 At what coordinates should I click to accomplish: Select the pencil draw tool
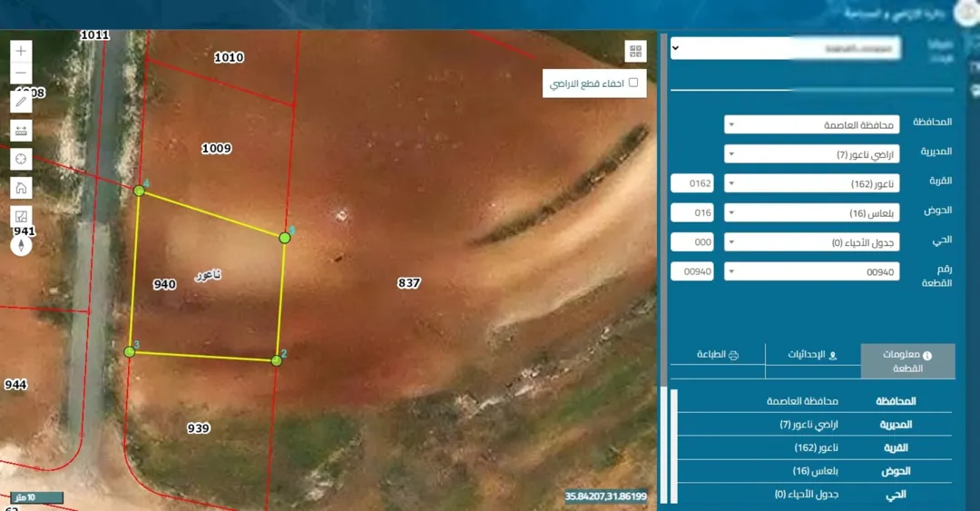tap(21, 101)
